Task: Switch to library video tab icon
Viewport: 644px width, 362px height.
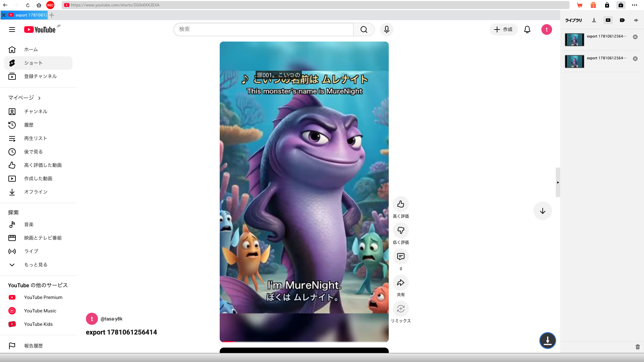Action: click(x=608, y=20)
